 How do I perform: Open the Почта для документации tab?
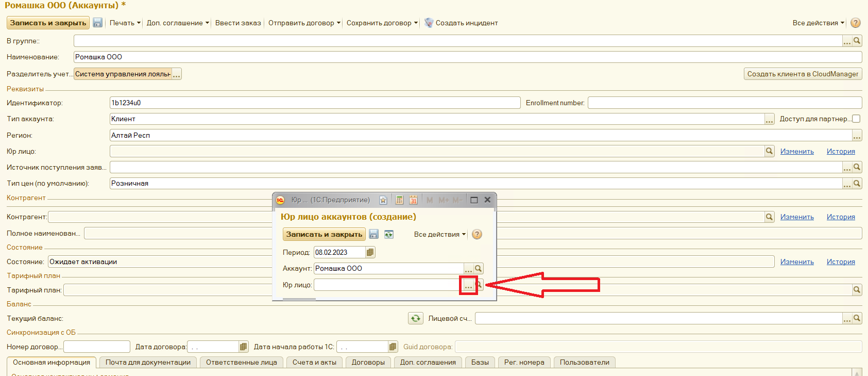pyautogui.click(x=148, y=363)
